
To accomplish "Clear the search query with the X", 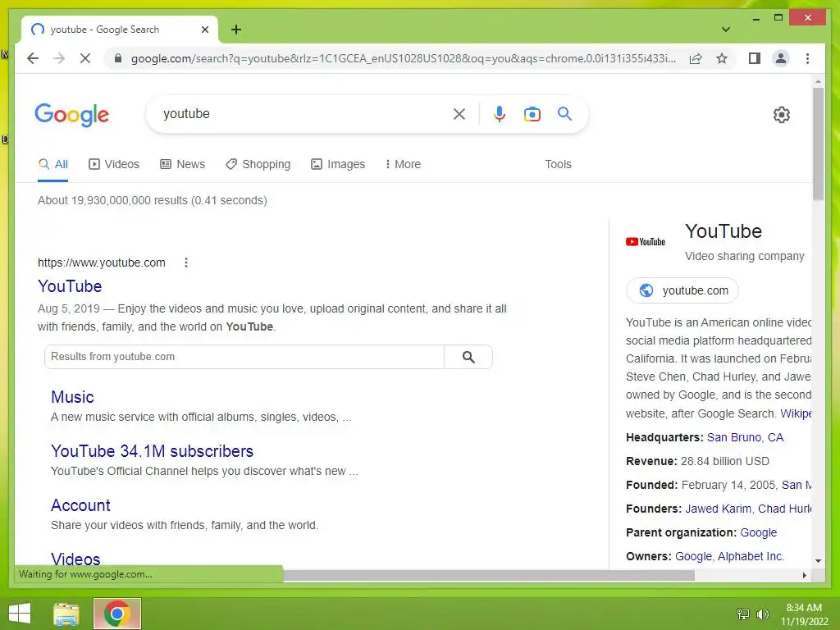I will pos(459,114).
